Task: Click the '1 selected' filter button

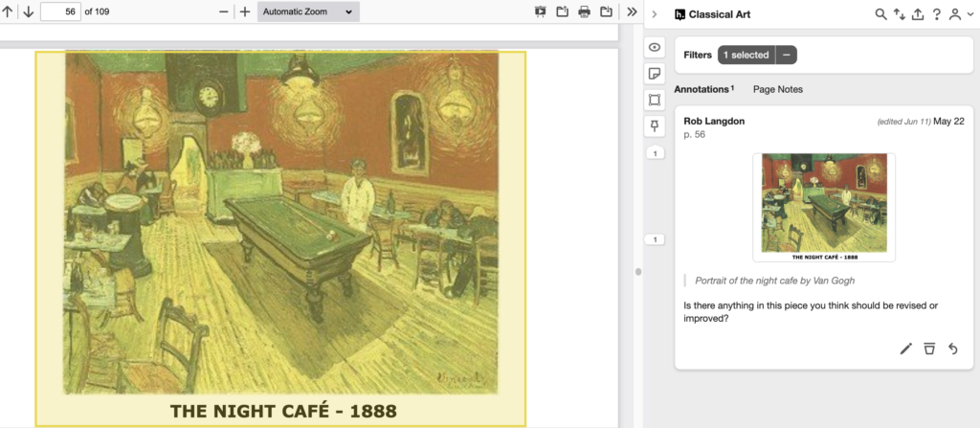Action: coord(746,56)
